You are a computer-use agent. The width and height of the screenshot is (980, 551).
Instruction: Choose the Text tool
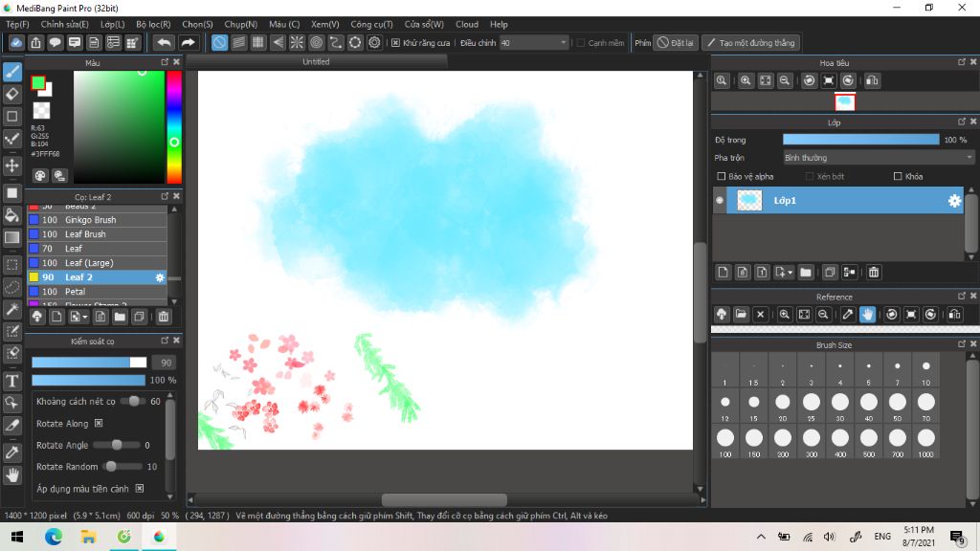(12, 381)
